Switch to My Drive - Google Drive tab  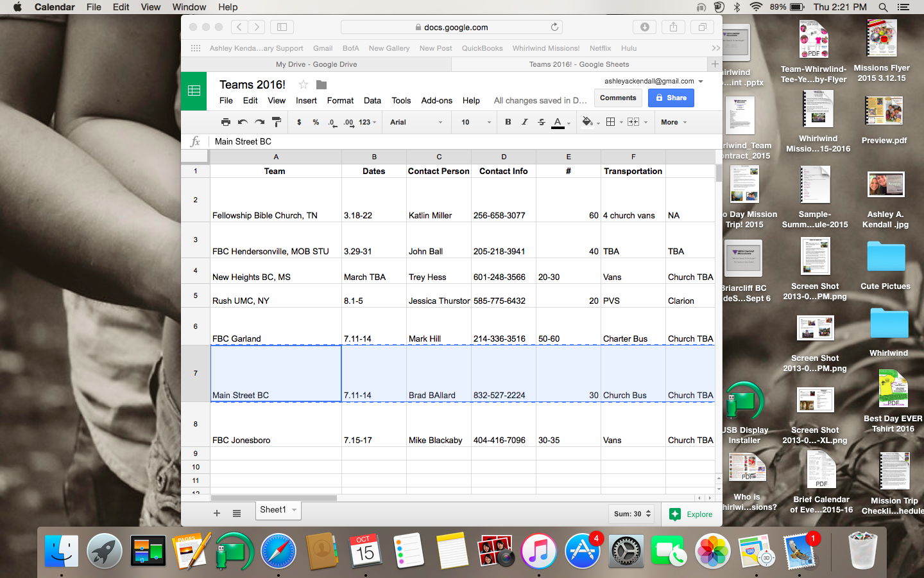[x=316, y=64]
